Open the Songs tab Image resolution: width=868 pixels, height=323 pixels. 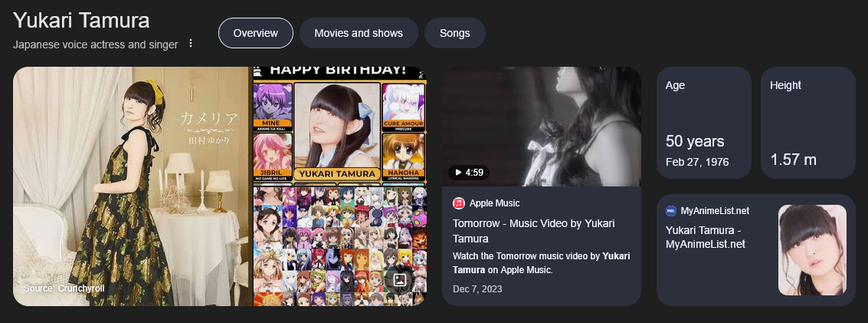click(455, 33)
